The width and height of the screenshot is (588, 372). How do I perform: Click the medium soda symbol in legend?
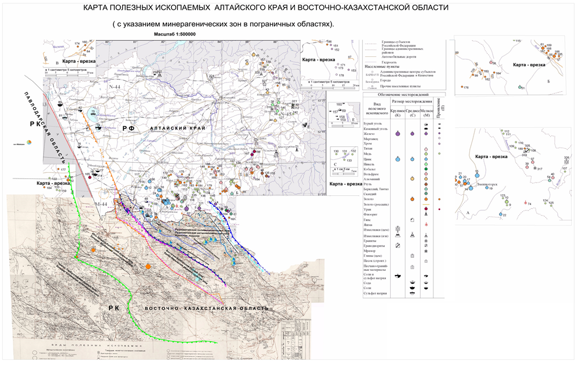[x=412, y=282]
